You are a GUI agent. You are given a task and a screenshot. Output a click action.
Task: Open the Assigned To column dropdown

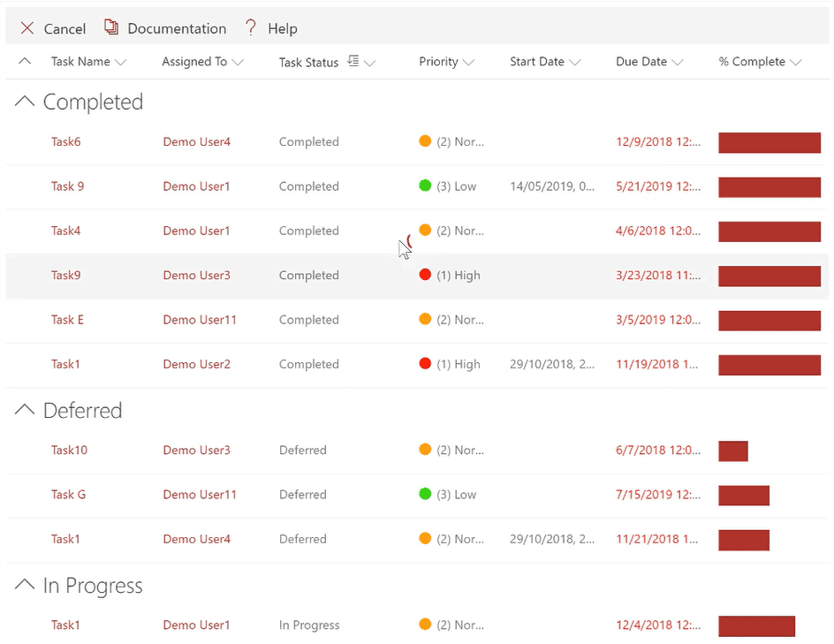[x=239, y=62]
